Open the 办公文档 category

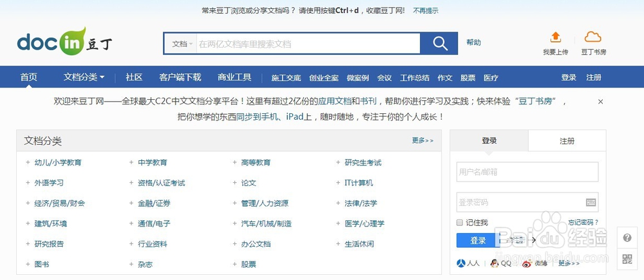(x=256, y=244)
